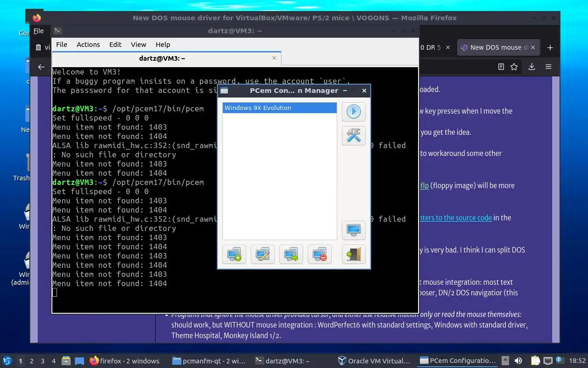Open the application launcher in the taskbar

pyautogui.click(x=7, y=361)
